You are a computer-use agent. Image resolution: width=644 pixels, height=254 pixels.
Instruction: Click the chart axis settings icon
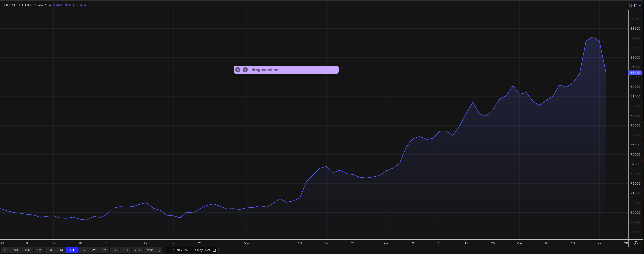coord(635,243)
